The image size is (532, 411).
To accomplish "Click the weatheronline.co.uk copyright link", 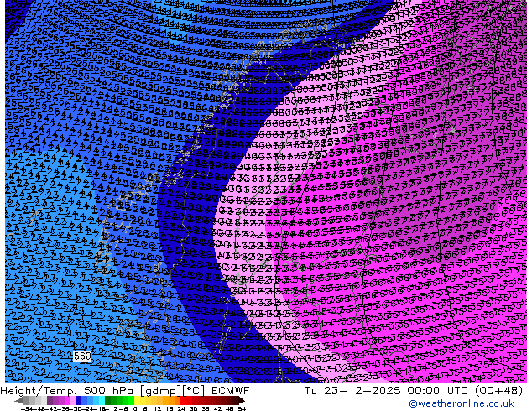I will 461,403.
